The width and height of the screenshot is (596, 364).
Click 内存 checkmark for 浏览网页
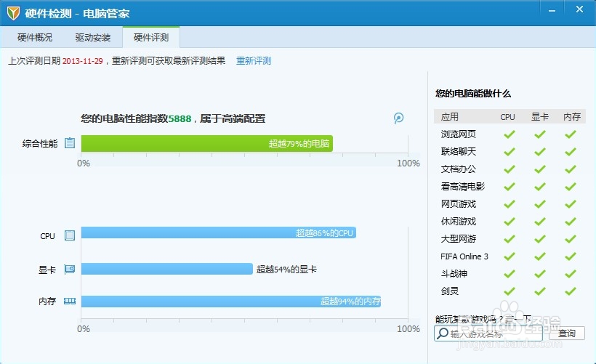[570, 134]
